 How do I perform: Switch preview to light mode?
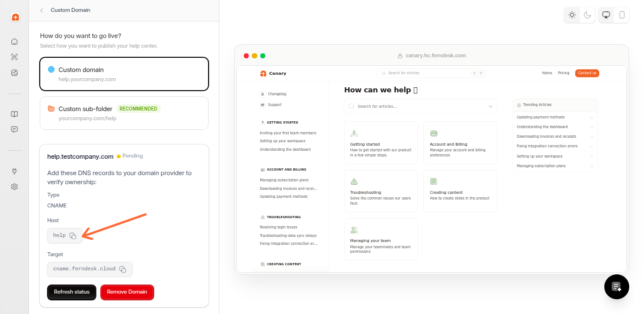pyautogui.click(x=572, y=15)
